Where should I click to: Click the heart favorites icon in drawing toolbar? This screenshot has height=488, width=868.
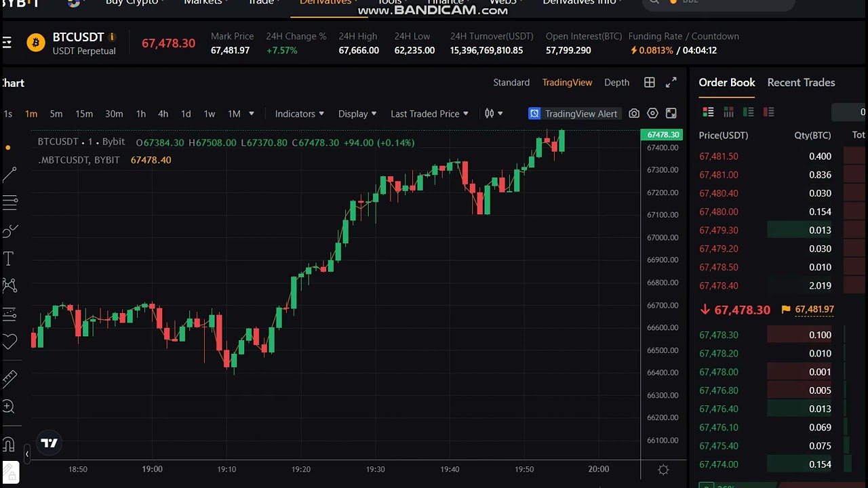(x=9, y=342)
